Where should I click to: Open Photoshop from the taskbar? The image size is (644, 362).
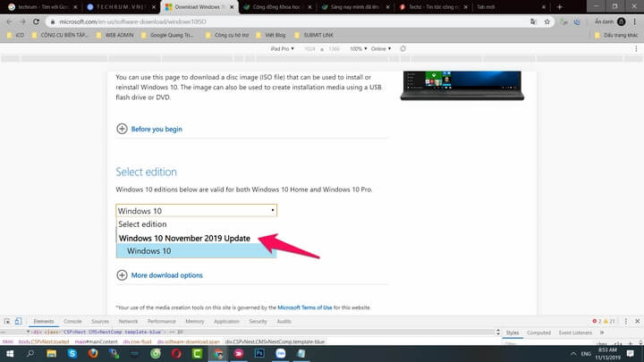point(259,353)
